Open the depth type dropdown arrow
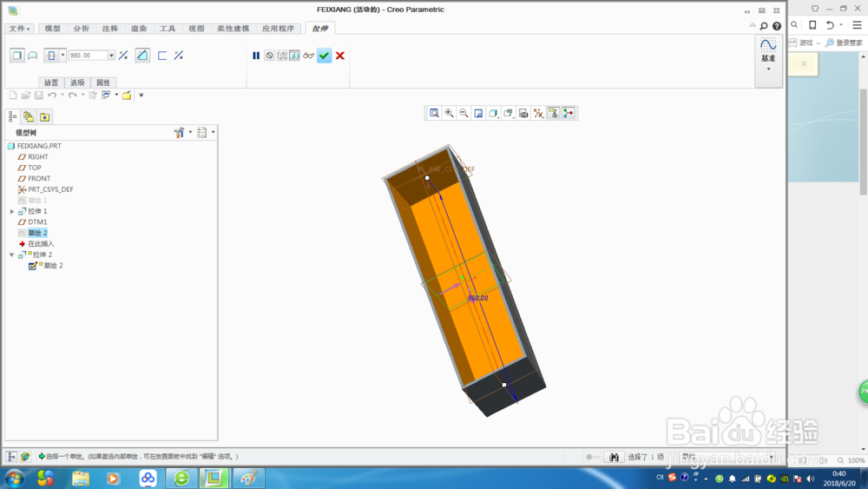The image size is (868, 489). tap(62, 56)
